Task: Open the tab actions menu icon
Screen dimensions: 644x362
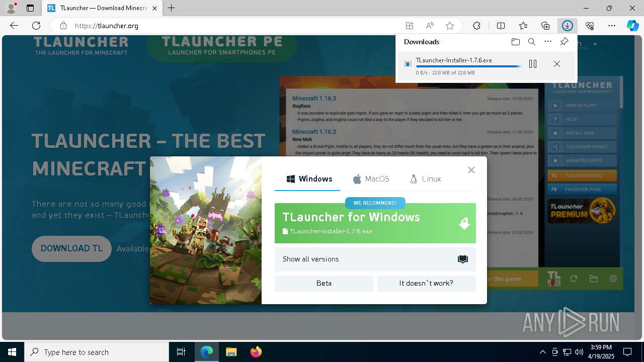Action: pos(30,8)
